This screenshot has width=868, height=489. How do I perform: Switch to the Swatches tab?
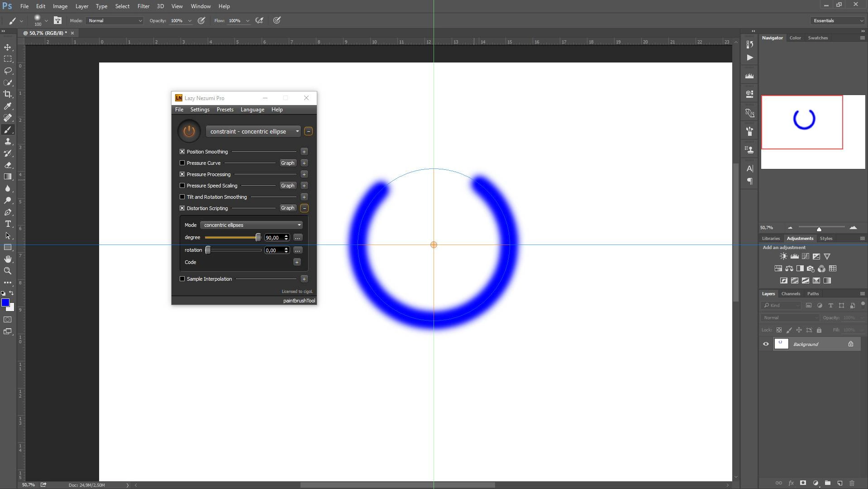point(818,38)
